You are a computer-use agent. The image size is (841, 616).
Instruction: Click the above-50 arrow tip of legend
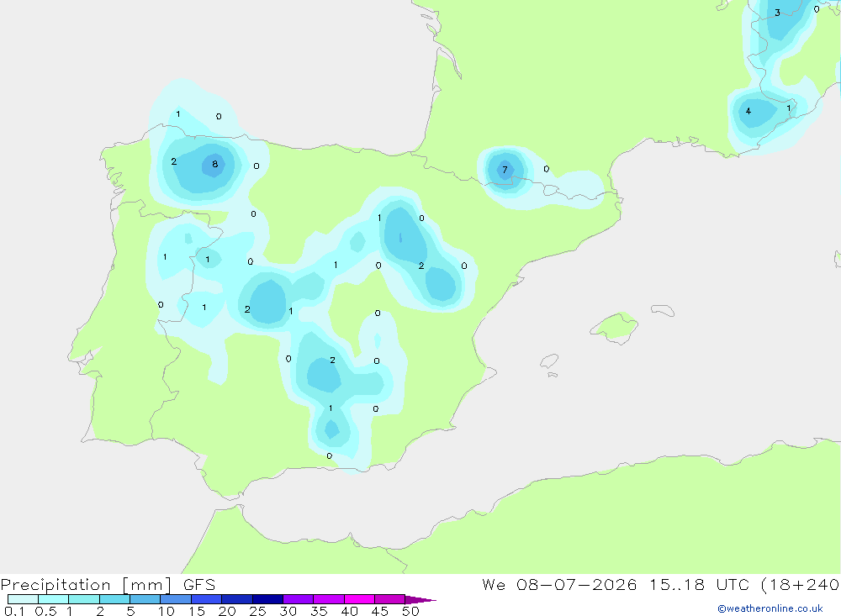pyautogui.click(x=420, y=600)
